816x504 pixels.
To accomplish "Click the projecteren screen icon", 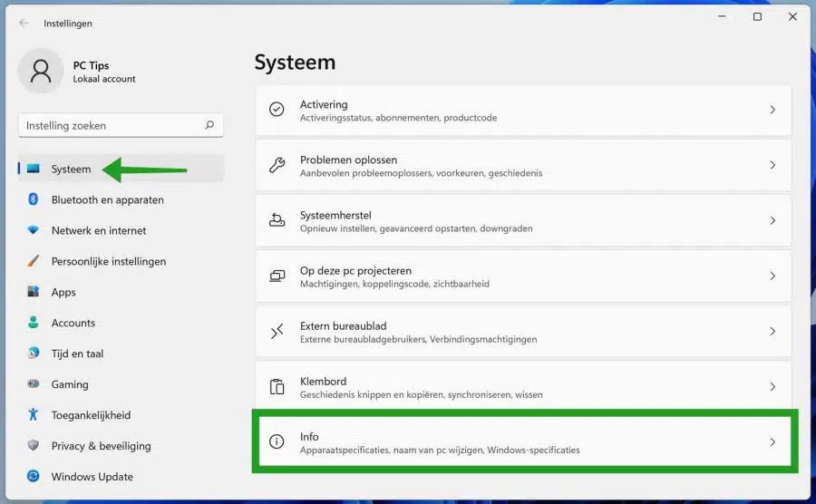I will click(x=277, y=276).
